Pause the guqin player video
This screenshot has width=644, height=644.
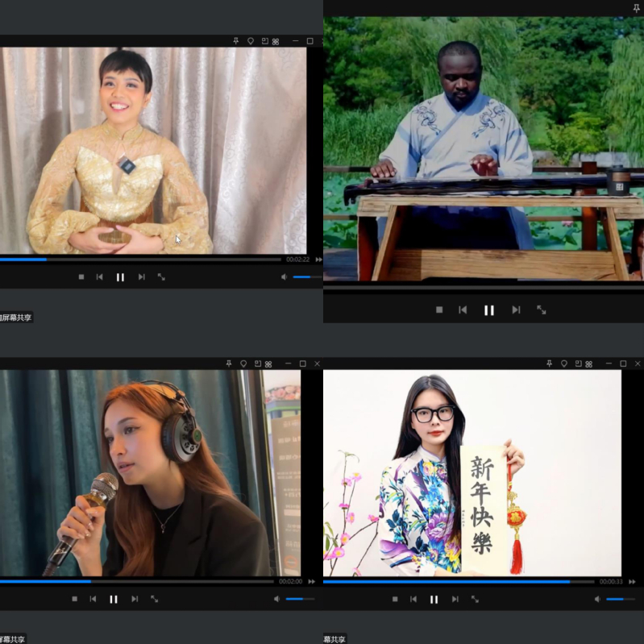point(488,310)
